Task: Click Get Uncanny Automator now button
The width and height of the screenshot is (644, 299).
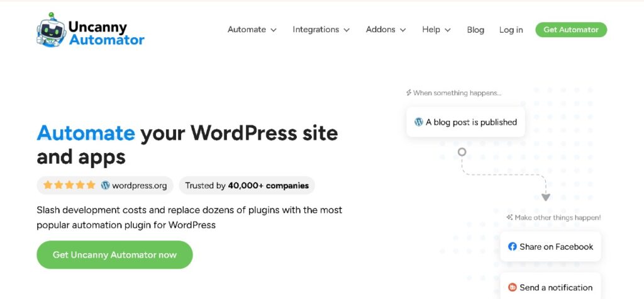Action: (x=114, y=255)
